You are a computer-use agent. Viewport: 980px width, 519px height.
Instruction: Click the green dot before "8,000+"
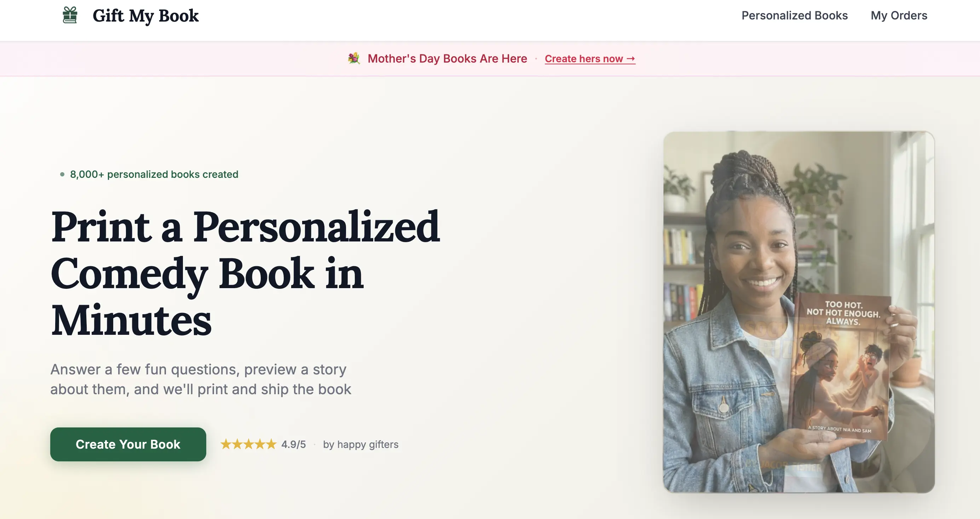click(62, 175)
